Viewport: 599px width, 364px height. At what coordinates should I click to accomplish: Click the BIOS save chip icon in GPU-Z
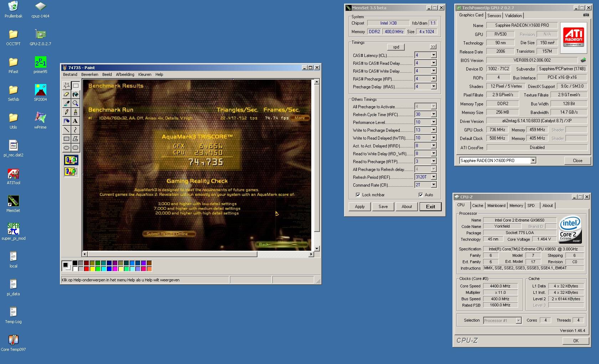pyautogui.click(x=583, y=60)
